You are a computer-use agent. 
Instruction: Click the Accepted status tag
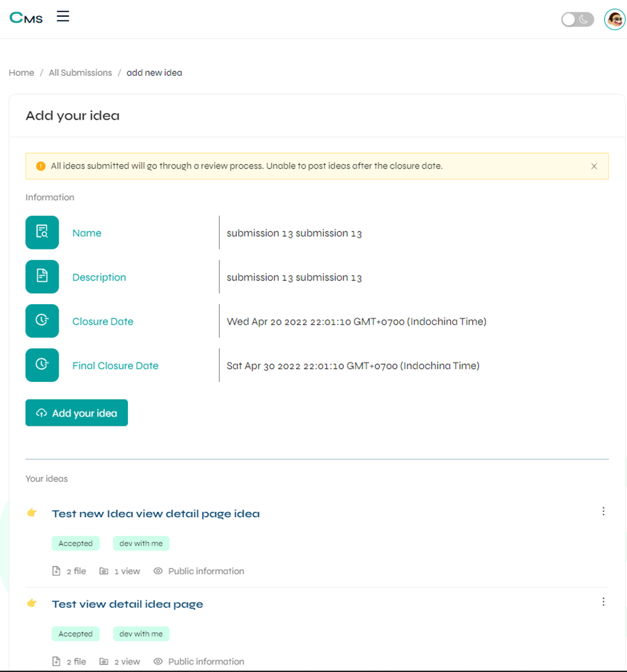click(75, 543)
